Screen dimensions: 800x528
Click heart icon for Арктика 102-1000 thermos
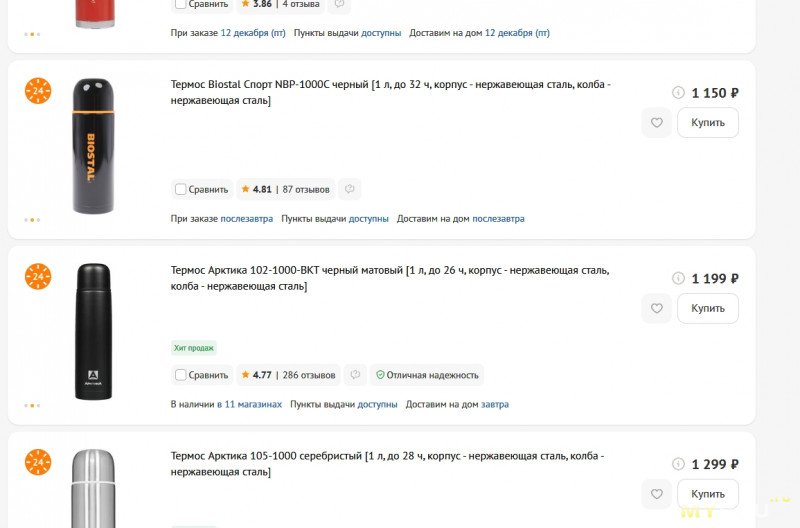pyautogui.click(x=656, y=309)
